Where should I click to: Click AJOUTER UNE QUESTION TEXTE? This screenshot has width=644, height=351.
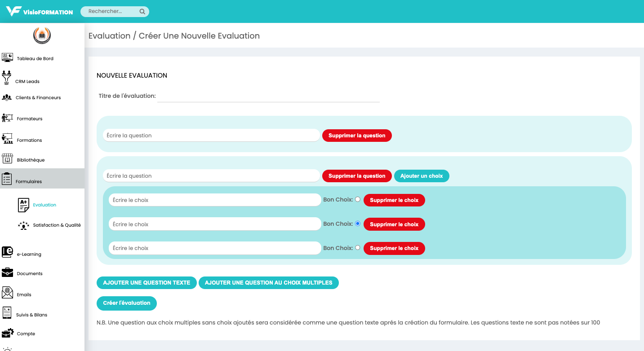pos(147,283)
